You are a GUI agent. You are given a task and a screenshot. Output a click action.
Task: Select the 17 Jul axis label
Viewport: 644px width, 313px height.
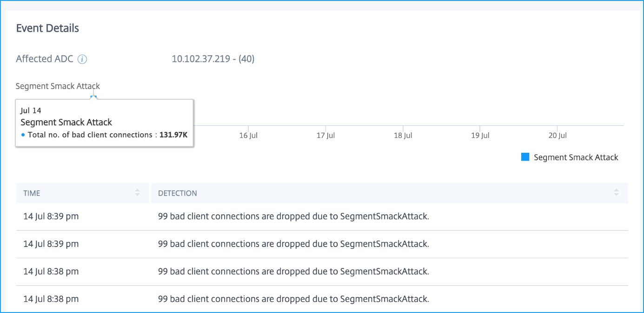point(325,136)
